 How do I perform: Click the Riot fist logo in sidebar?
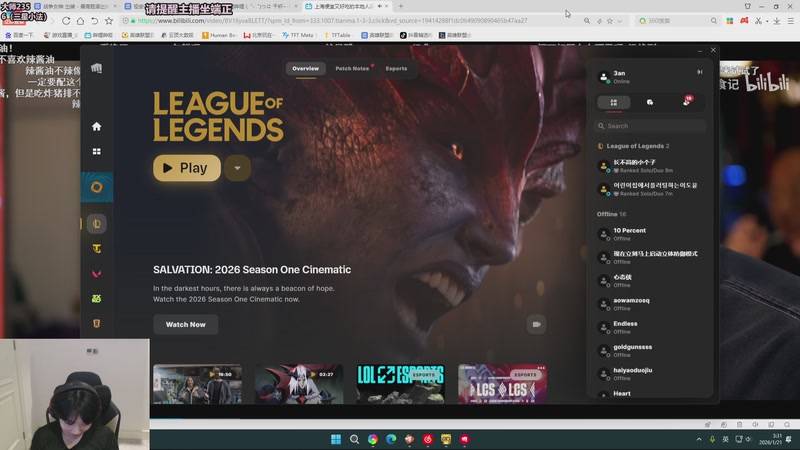(96, 68)
